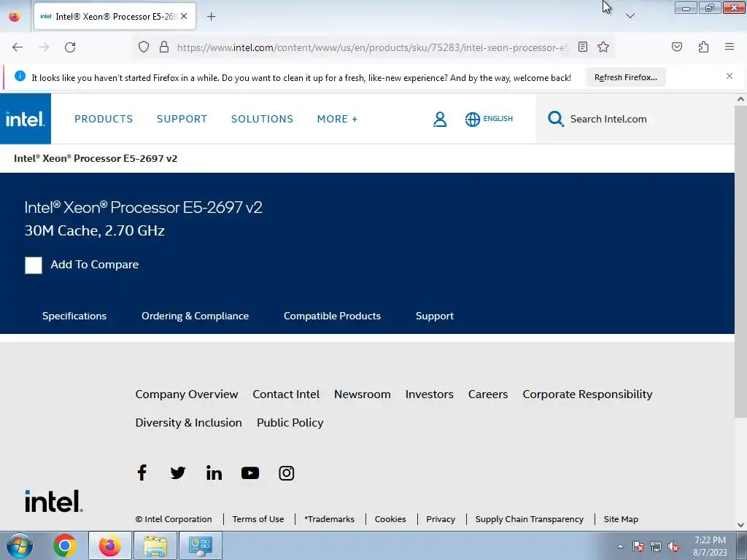Toggle reader view icon in address bar

point(583,47)
